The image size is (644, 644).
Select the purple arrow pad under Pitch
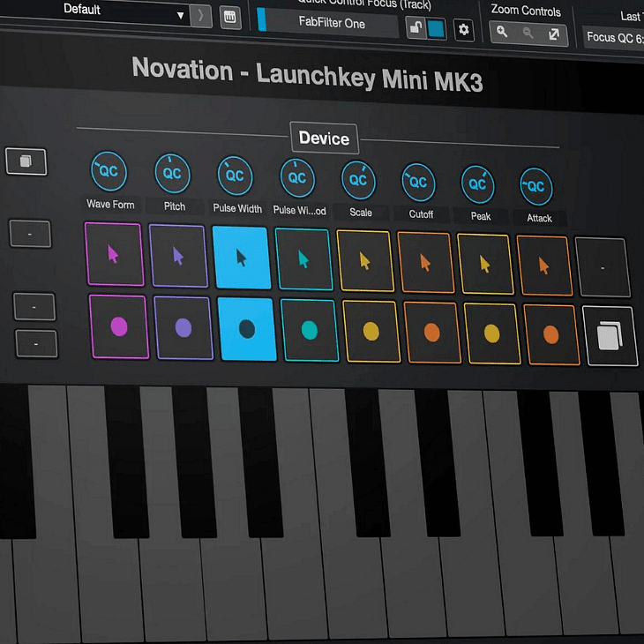(x=178, y=256)
